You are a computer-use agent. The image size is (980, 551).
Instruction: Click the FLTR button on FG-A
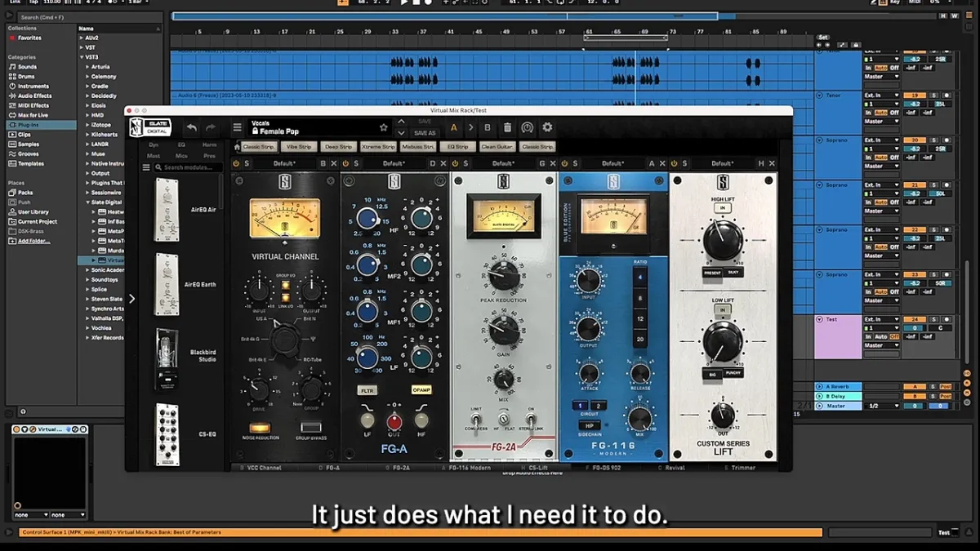[367, 391]
